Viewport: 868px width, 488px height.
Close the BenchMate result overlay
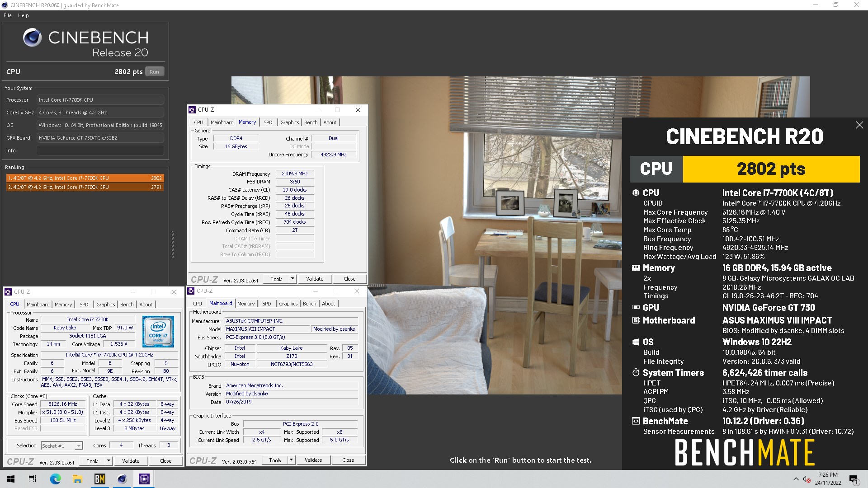click(x=859, y=125)
